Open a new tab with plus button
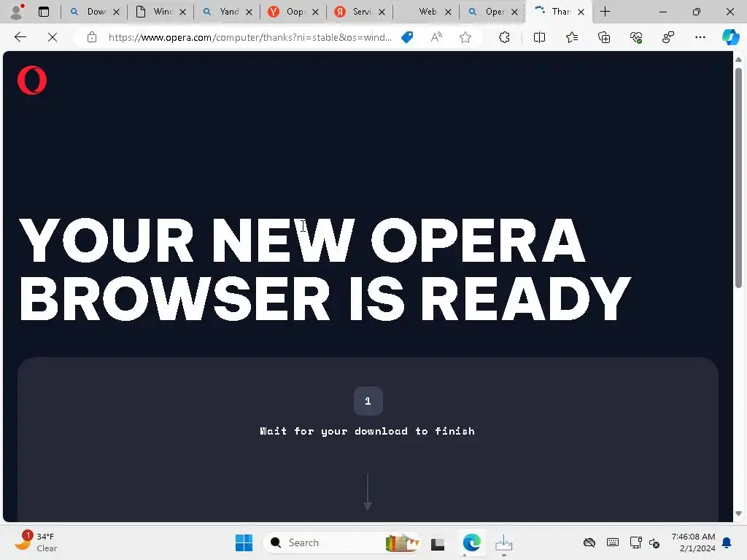The height and width of the screenshot is (560, 747). pyautogui.click(x=605, y=12)
